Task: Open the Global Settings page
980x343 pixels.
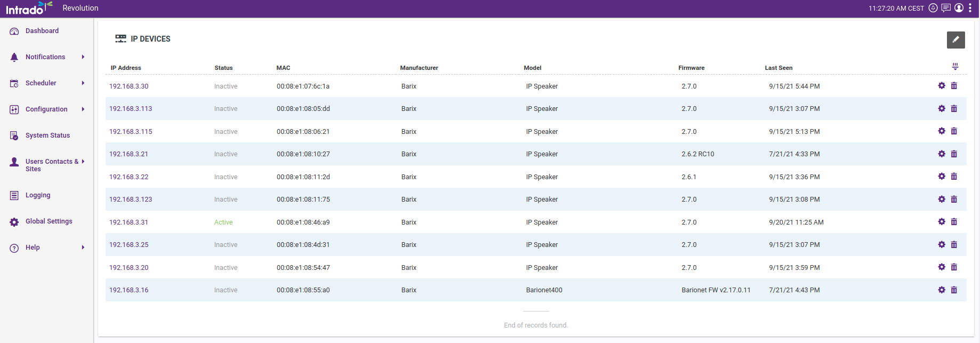Action: coord(49,221)
